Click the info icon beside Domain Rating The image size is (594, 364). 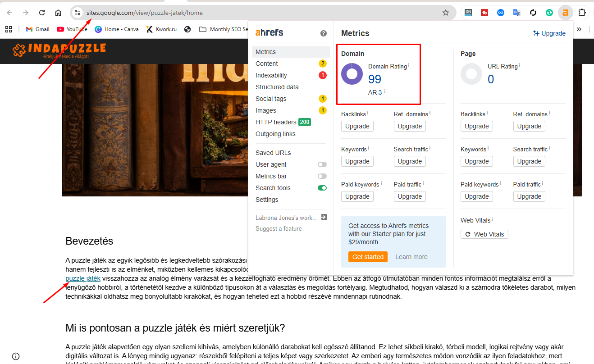tap(409, 65)
